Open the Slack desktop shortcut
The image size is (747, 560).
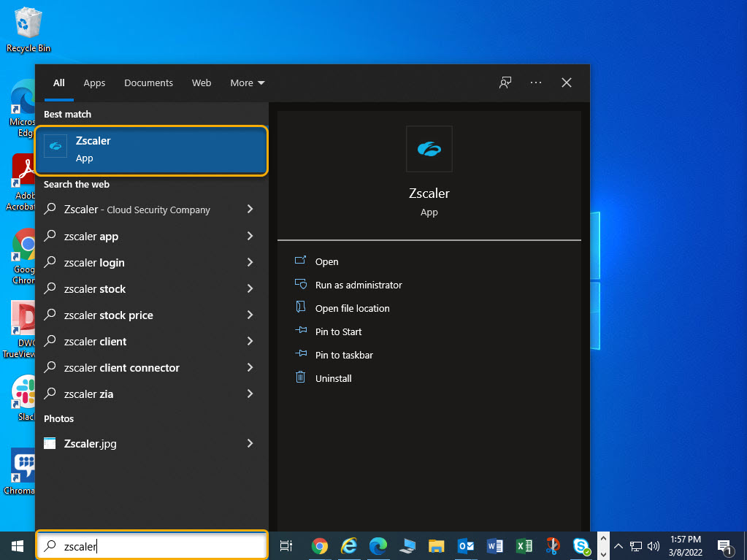(x=22, y=398)
